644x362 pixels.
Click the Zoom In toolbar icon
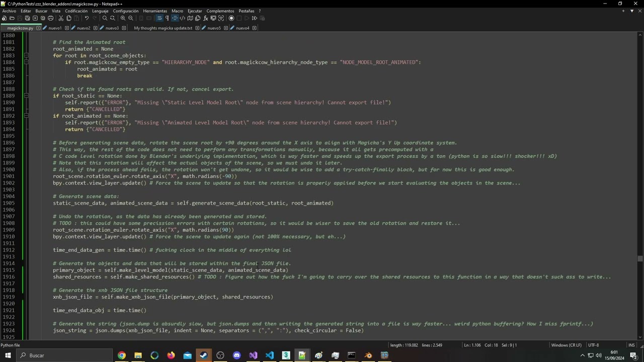point(123,18)
